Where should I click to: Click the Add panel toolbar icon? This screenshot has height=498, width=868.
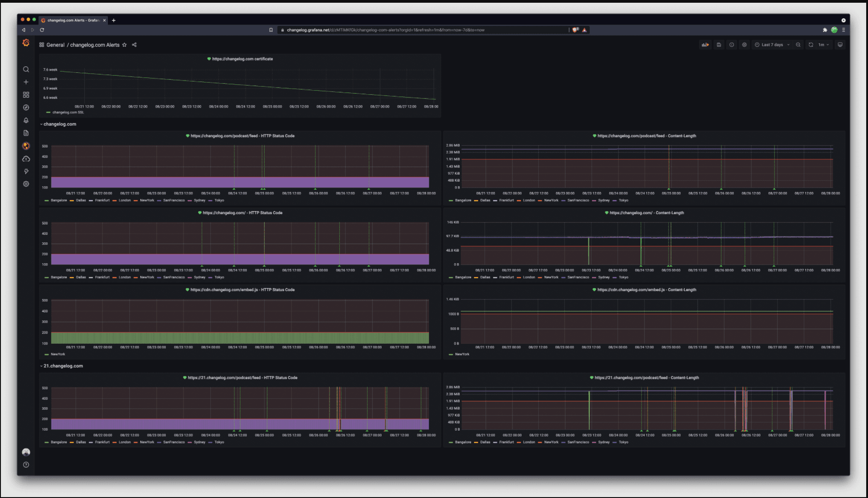705,45
